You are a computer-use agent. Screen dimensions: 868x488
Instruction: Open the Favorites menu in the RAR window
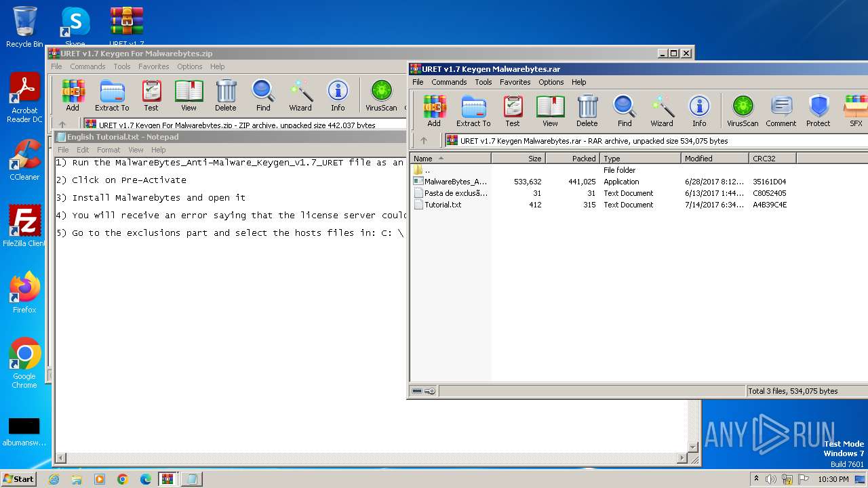pos(515,82)
